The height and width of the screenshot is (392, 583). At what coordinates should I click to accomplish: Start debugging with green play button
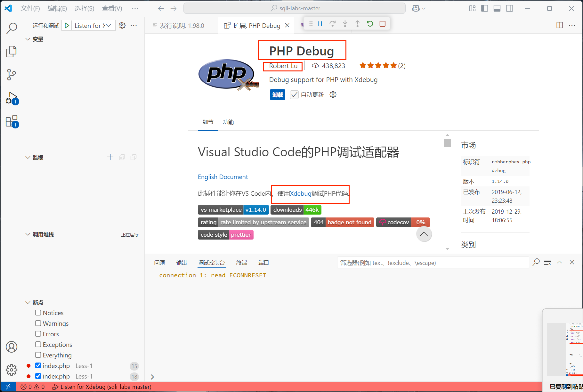(x=67, y=26)
